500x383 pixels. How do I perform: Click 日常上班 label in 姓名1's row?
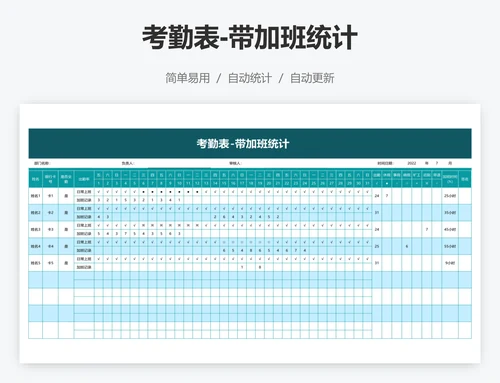pos(84,192)
